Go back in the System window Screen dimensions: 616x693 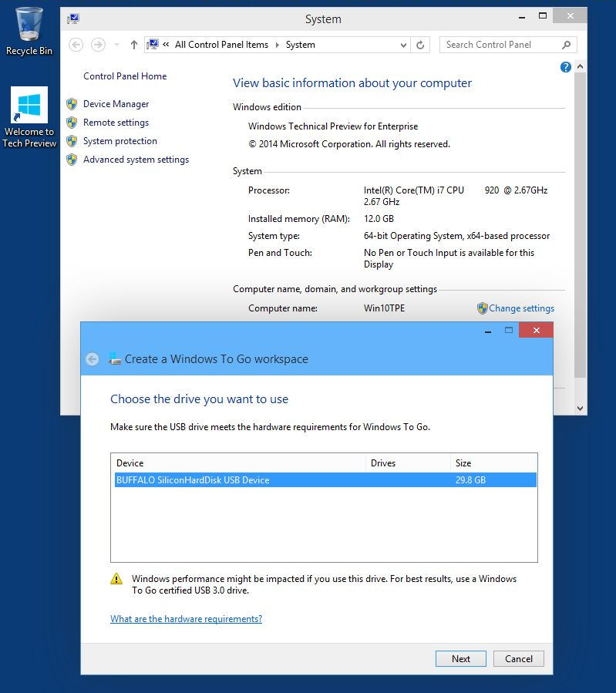coord(76,45)
